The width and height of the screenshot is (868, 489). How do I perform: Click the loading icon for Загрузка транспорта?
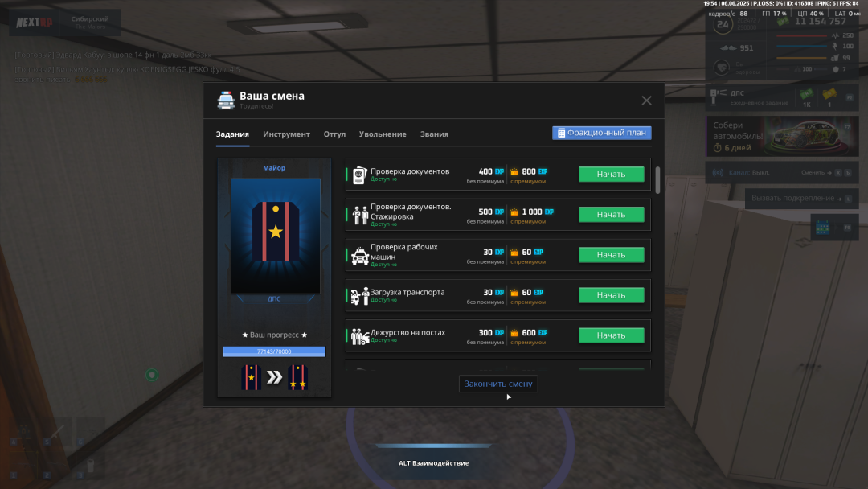point(360,296)
